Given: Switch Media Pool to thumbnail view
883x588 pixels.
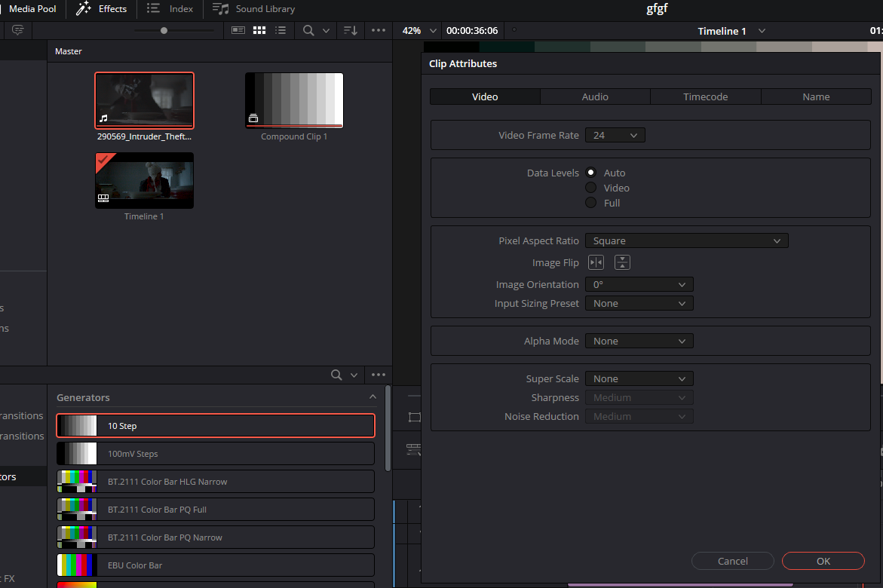Looking at the screenshot, I should (x=259, y=30).
